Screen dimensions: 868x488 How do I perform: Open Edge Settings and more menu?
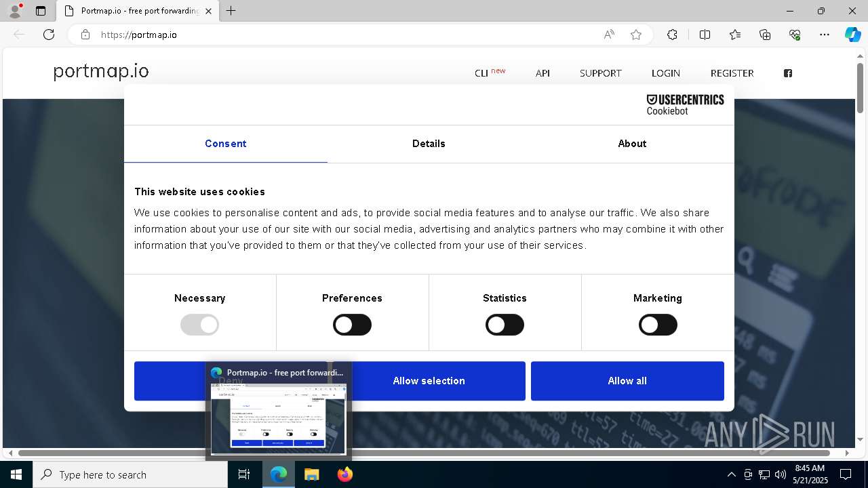pos(825,35)
